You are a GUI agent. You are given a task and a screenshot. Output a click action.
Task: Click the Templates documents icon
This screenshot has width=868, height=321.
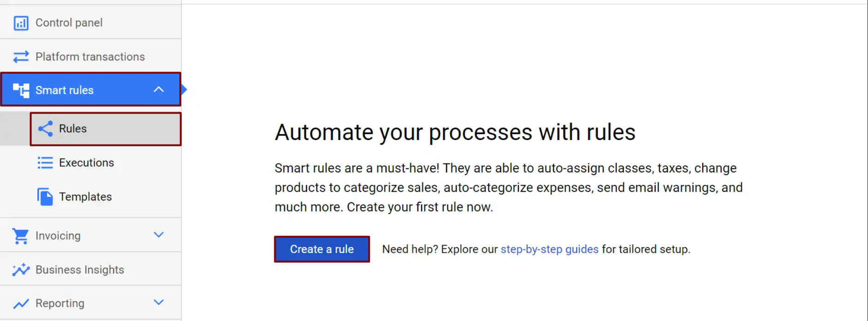tap(45, 197)
